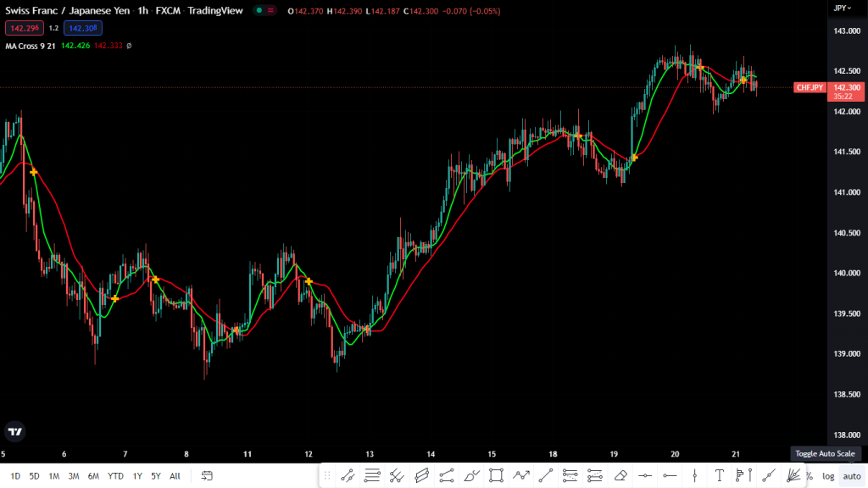Select the last diagonal line tool
This screenshot has width=868, height=488.
pos(769,475)
